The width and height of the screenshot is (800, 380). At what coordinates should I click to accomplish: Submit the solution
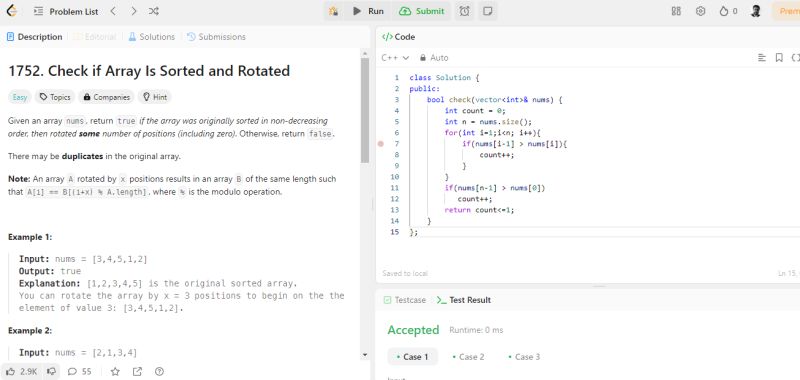tap(422, 11)
